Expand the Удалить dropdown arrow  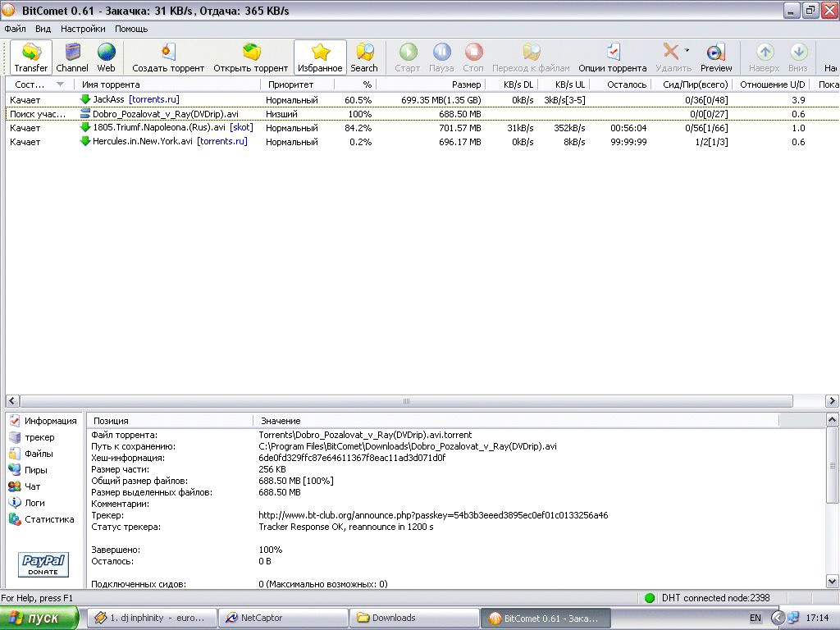click(x=687, y=50)
